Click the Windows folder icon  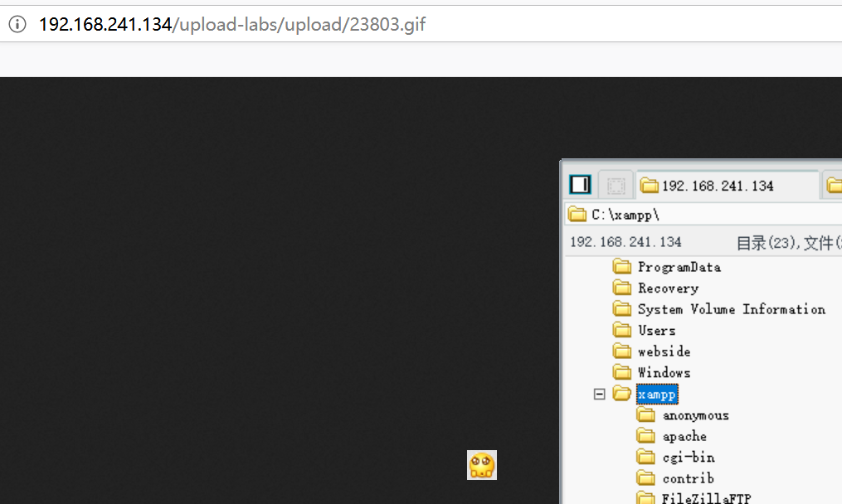point(622,372)
